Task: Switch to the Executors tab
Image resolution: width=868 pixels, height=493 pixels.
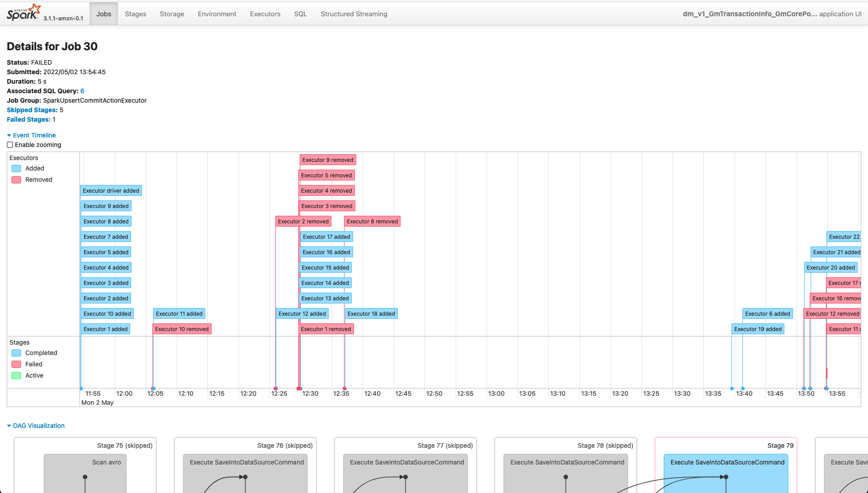Action: 265,14
